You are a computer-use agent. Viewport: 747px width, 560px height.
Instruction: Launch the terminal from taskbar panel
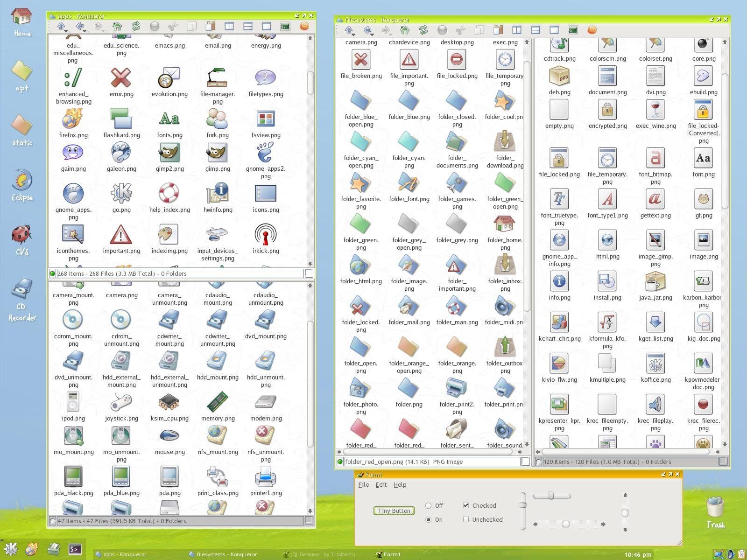coord(75,549)
